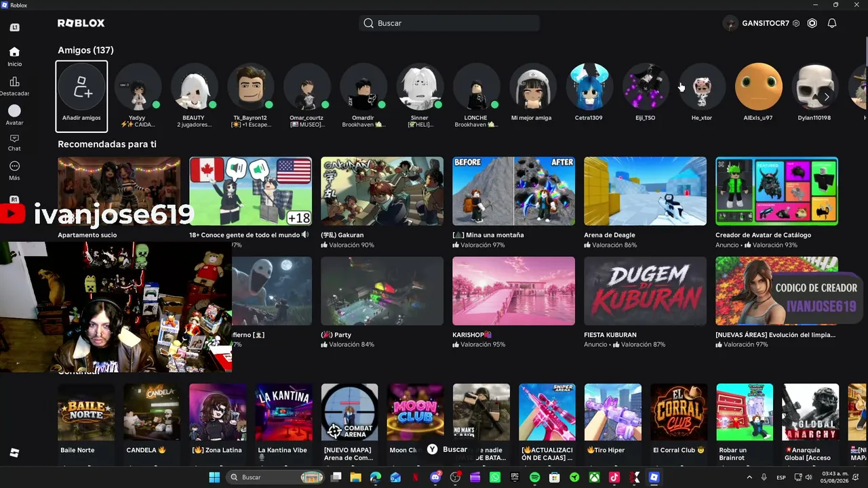868x488 pixels.
Task: Open friend Omardlr's avatar
Action: pos(363,87)
